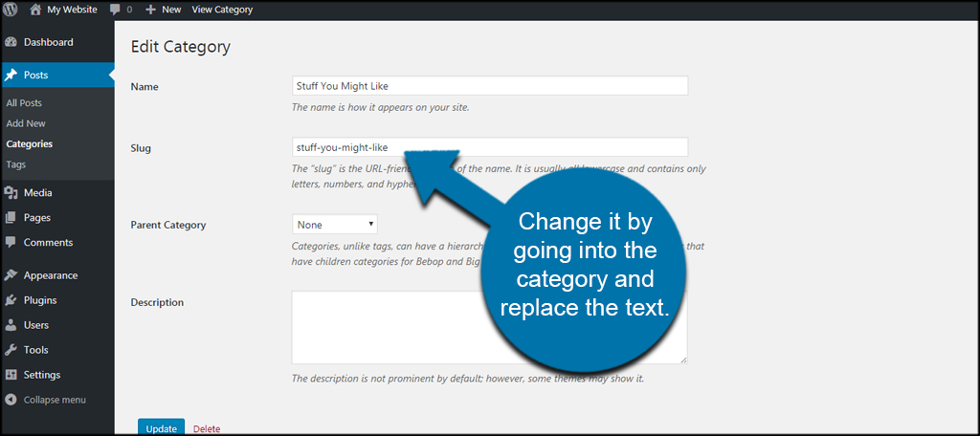Click the Appearance paintbrush icon
Viewport: 980px width, 436px height.
11,275
